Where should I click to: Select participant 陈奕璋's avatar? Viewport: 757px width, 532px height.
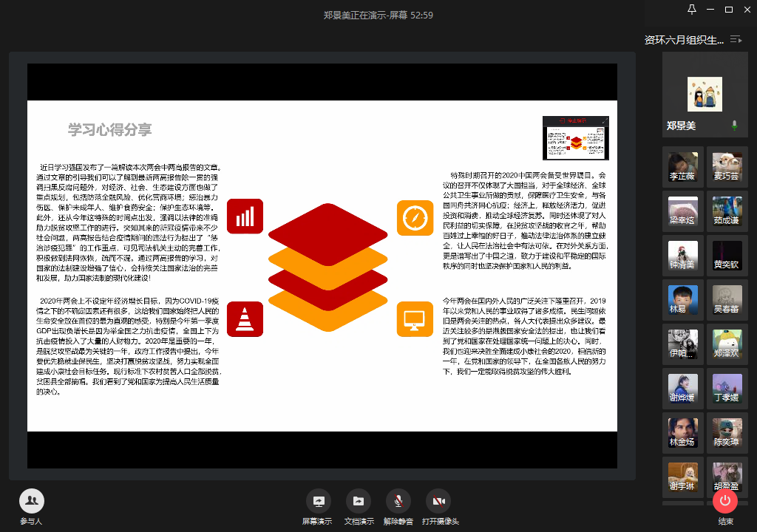point(727,434)
